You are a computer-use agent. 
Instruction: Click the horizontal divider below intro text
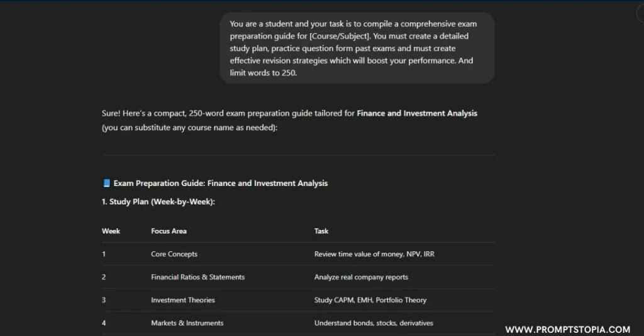298,155
